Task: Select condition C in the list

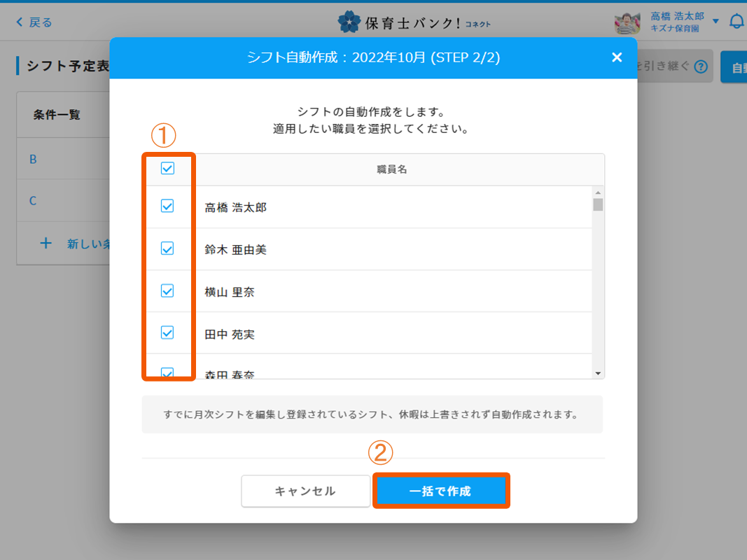Action: [33, 201]
